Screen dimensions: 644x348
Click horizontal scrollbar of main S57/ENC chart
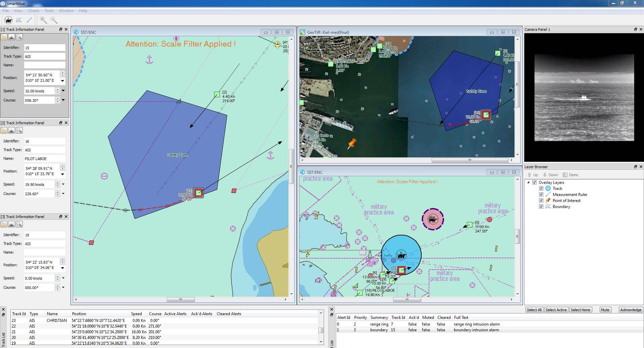tap(180, 299)
